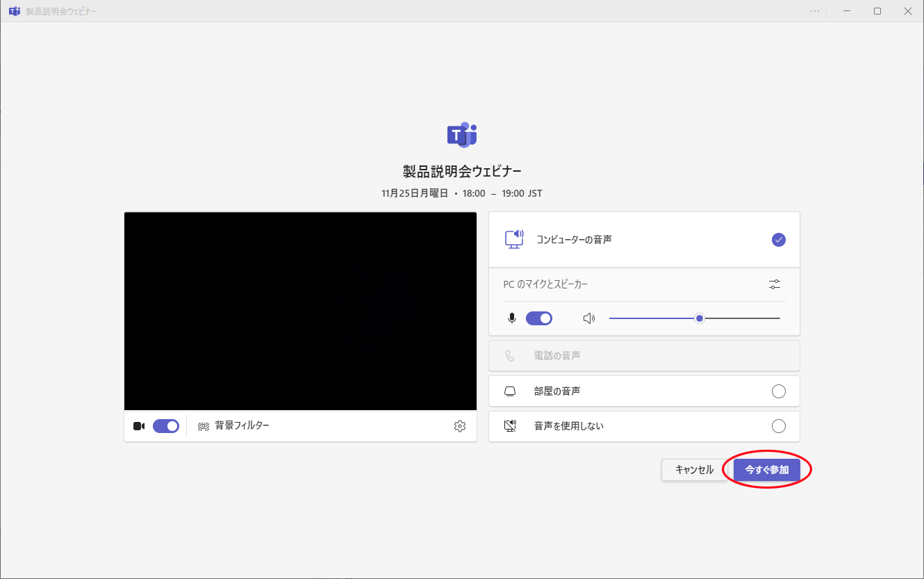Adjust the speaker volume slider
The height and width of the screenshot is (579, 924).
[x=699, y=318]
